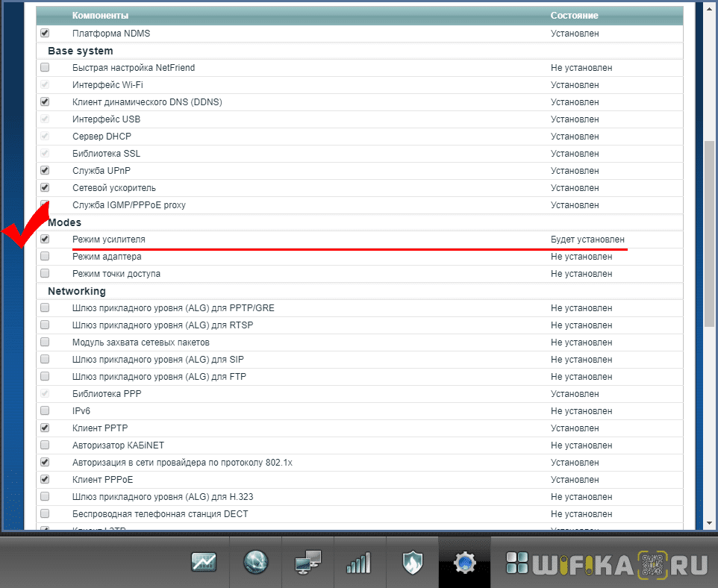This screenshot has width=718, height=588.
Task: Uncheck Клиент динамического DNS (DDNS)
Action: 45,102
